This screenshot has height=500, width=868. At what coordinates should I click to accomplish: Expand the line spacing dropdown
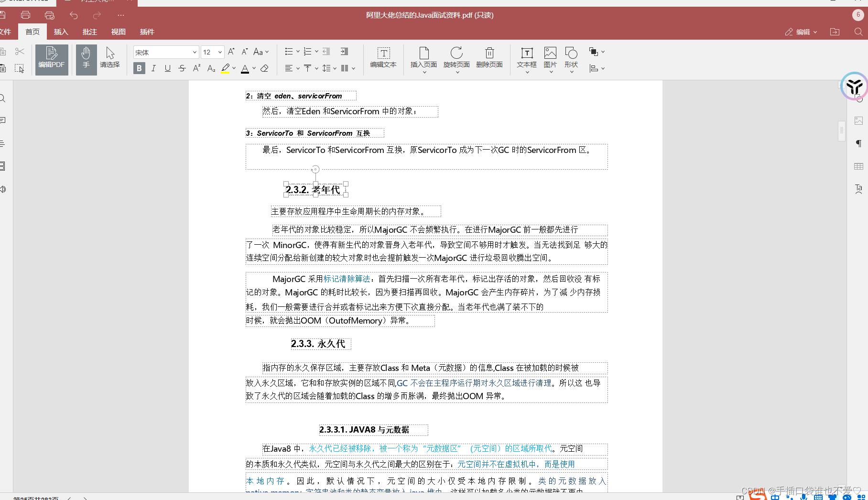coord(335,68)
